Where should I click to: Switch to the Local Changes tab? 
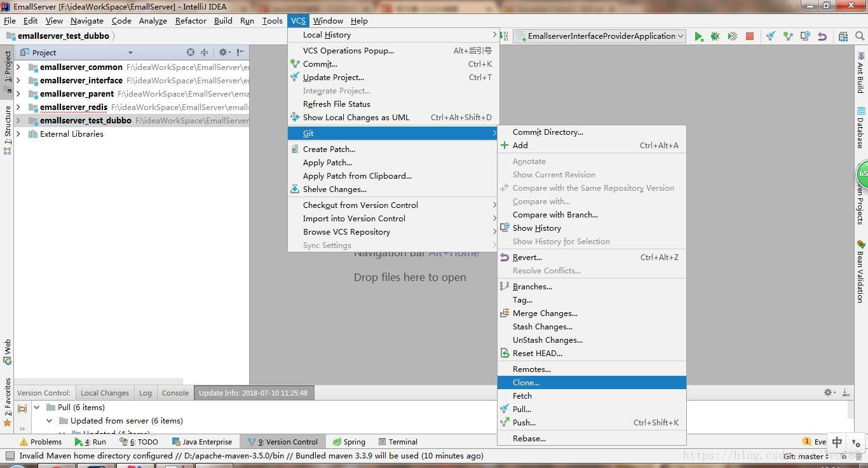104,393
